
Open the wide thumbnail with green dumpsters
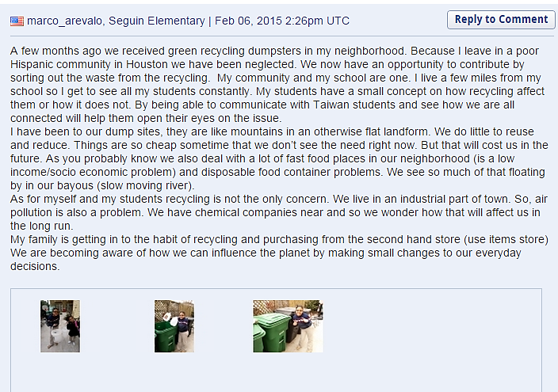(x=288, y=326)
